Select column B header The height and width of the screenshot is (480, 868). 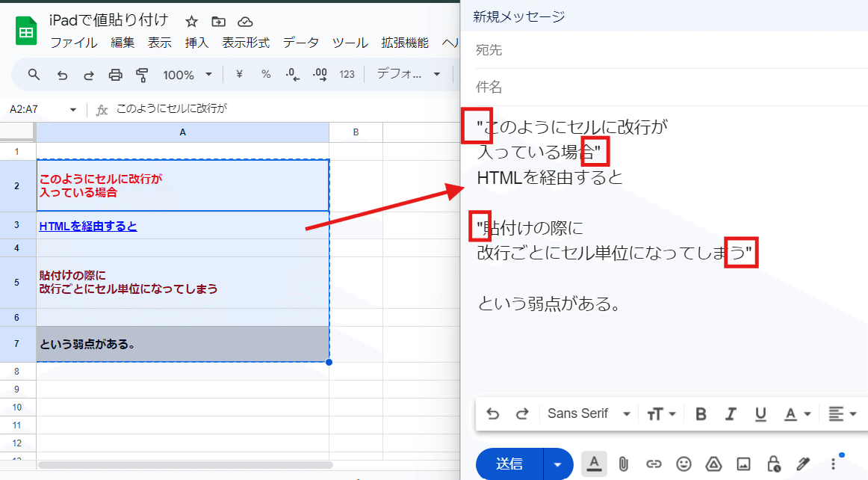356,132
